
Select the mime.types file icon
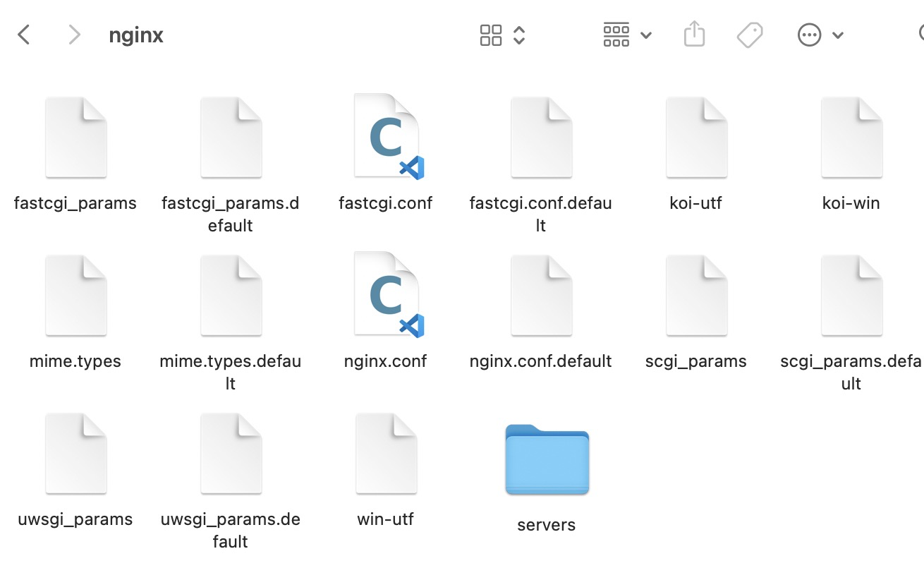point(75,296)
